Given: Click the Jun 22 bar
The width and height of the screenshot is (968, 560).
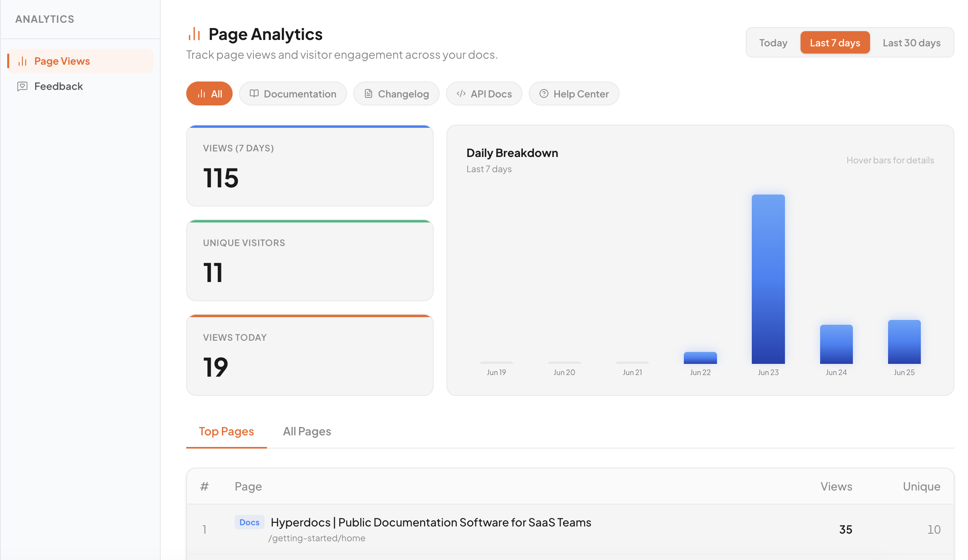Looking at the screenshot, I should click(700, 358).
